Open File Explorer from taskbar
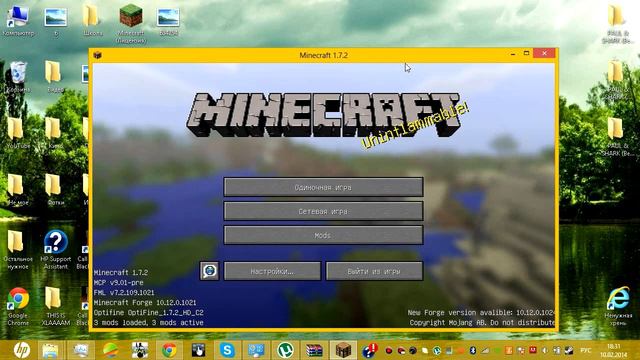Viewport: 640px width, 360px height. click(x=50, y=350)
